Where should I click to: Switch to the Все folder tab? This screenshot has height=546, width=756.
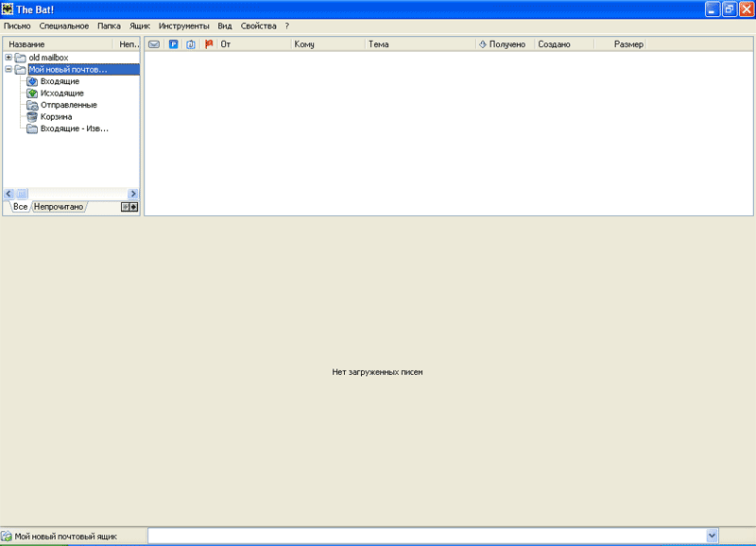(x=20, y=207)
